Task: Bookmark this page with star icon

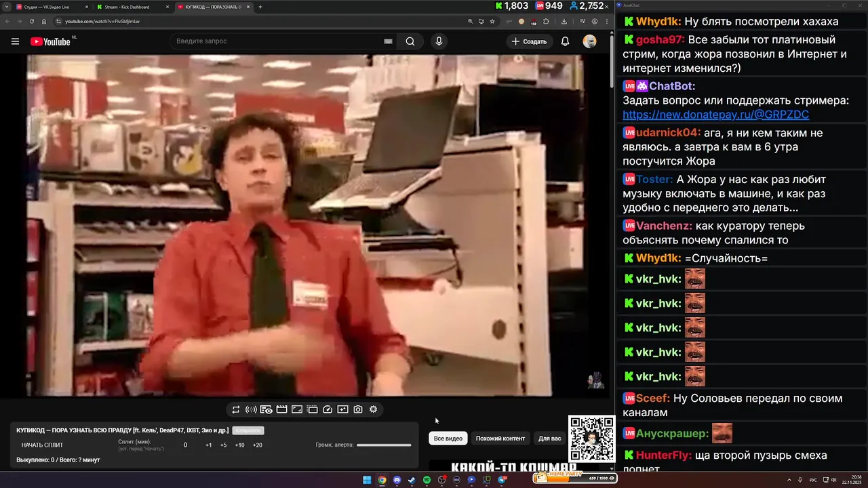Action: point(492,21)
